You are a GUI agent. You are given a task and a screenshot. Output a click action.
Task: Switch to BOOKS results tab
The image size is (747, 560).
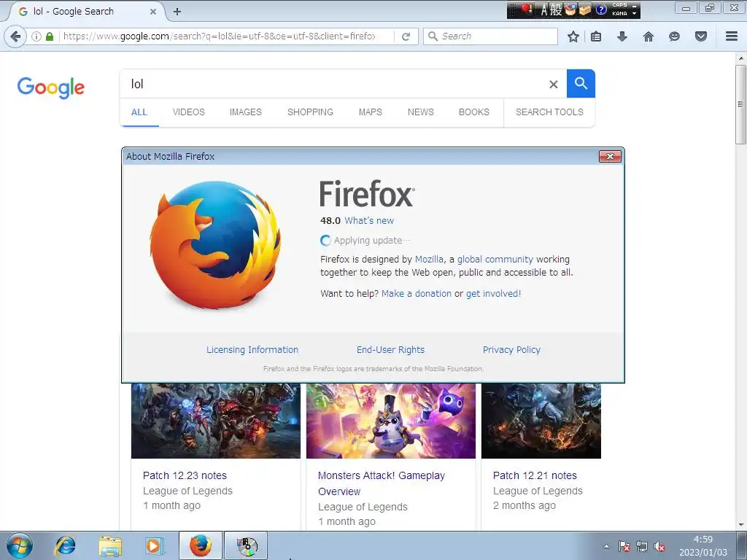(474, 112)
